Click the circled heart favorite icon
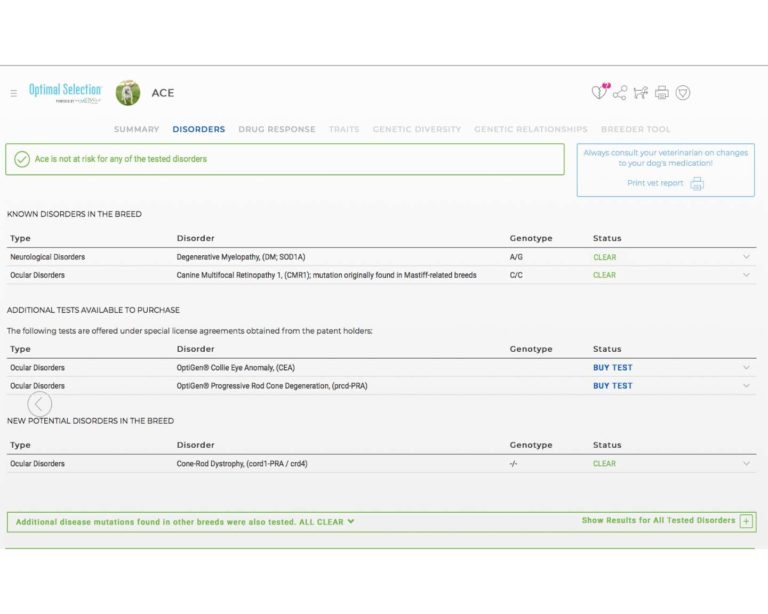 (683, 93)
